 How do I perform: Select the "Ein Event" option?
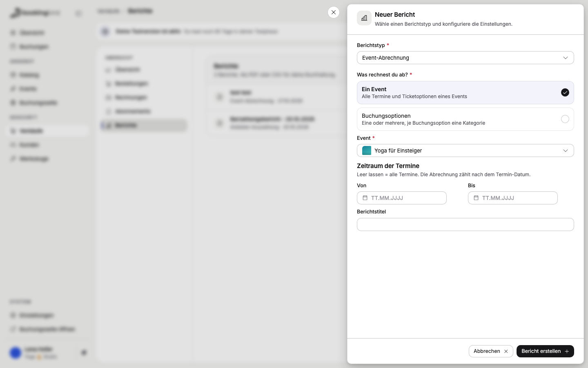(465, 92)
